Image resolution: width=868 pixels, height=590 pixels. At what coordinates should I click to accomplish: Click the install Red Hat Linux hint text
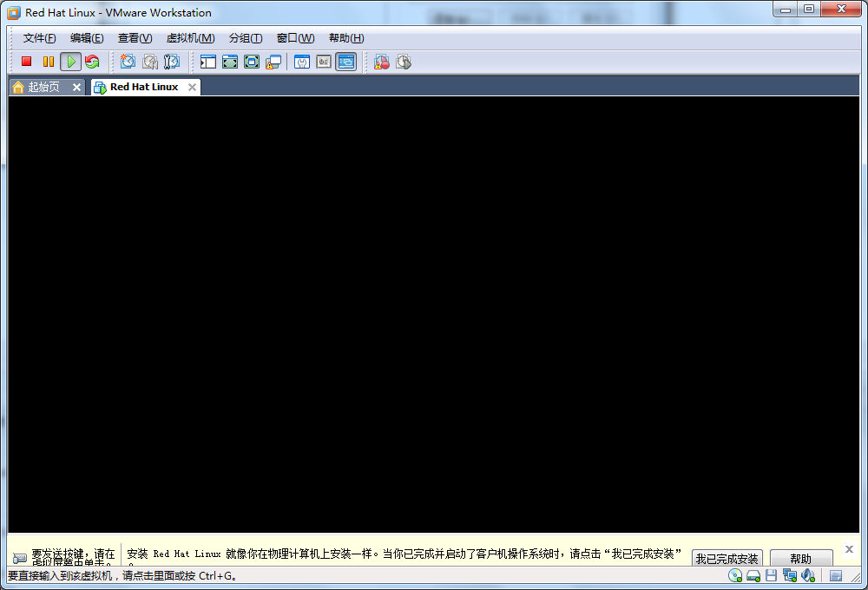[x=404, y=554]
